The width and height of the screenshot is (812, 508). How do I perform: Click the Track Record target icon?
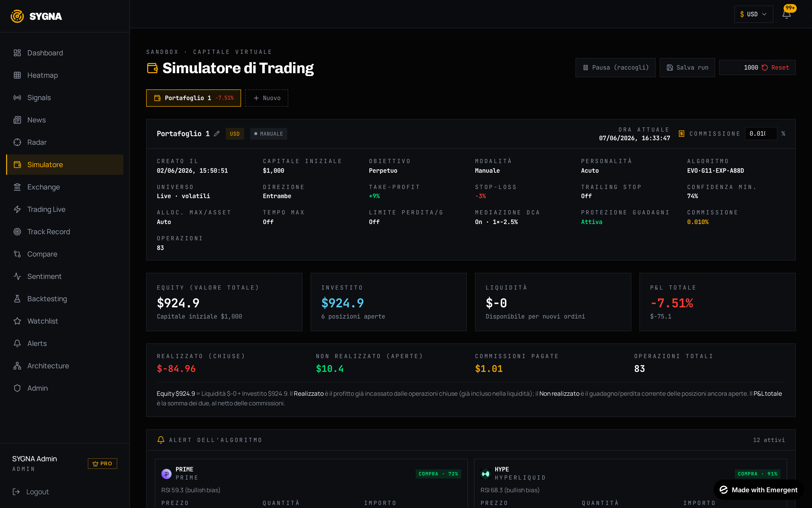pos(17,231)
